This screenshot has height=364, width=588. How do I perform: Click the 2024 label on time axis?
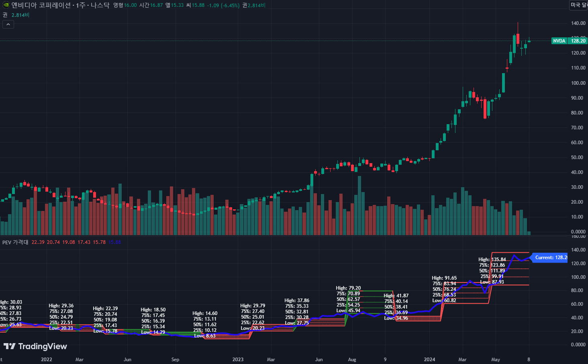(x=429, y=360)
